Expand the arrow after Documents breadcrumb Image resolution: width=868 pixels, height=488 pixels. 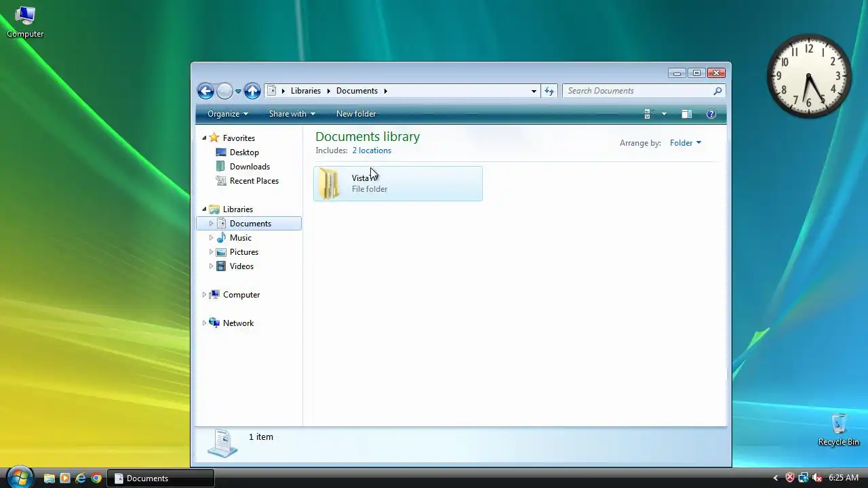coord(386,91)
